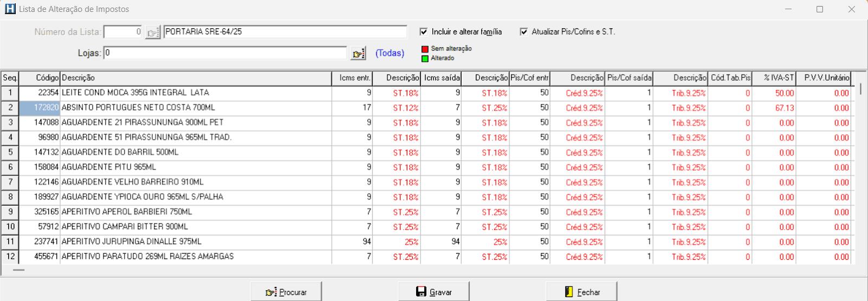Click the Cód.Tab.Pis column header

tap(730, 78)
